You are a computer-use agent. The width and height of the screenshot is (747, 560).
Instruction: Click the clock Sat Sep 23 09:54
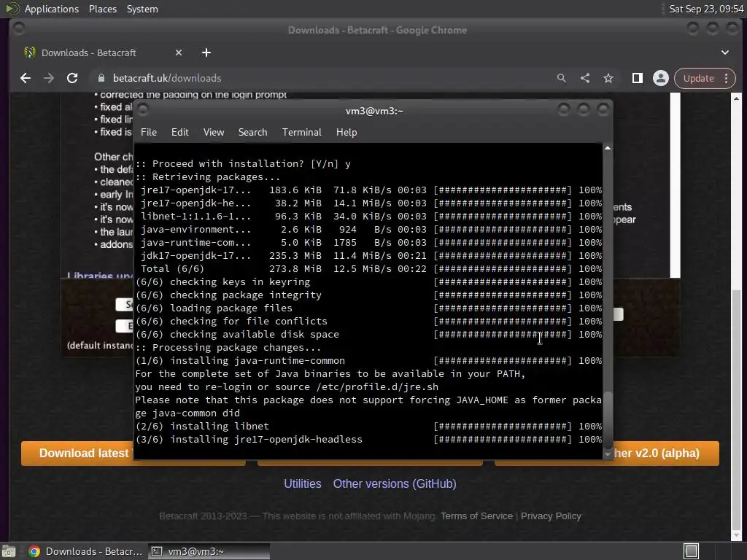click(706, 9)
